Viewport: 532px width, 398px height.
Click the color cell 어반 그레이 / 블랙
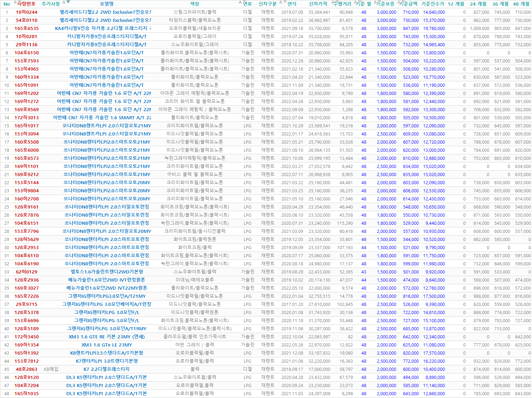pyautogui.click(x=195, y=345)
